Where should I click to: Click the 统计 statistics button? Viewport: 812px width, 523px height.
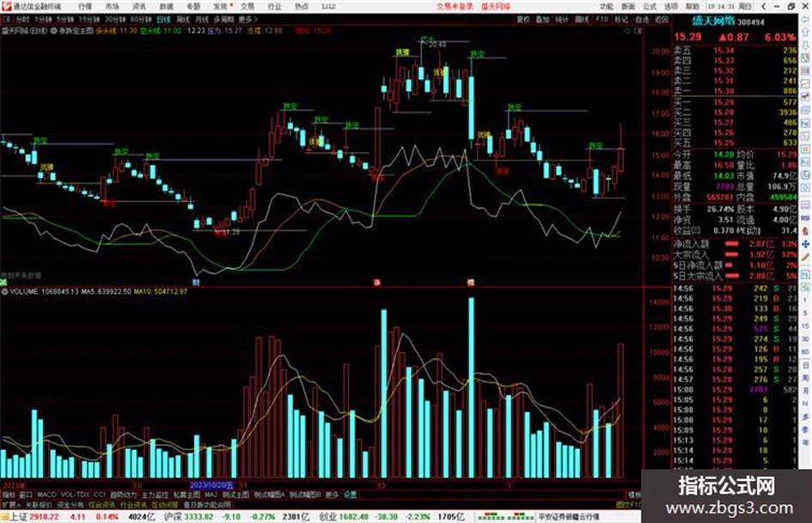point(562,19)
